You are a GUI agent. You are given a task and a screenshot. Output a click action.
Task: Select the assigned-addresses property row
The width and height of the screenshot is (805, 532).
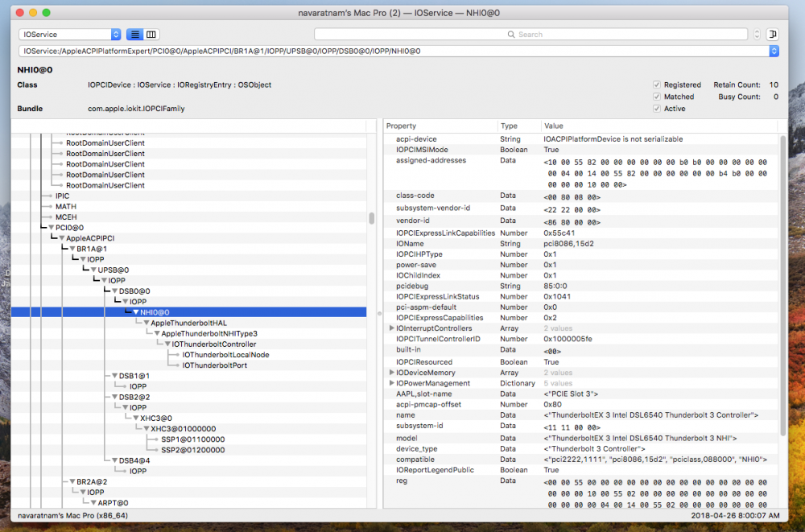click(580, 172)
